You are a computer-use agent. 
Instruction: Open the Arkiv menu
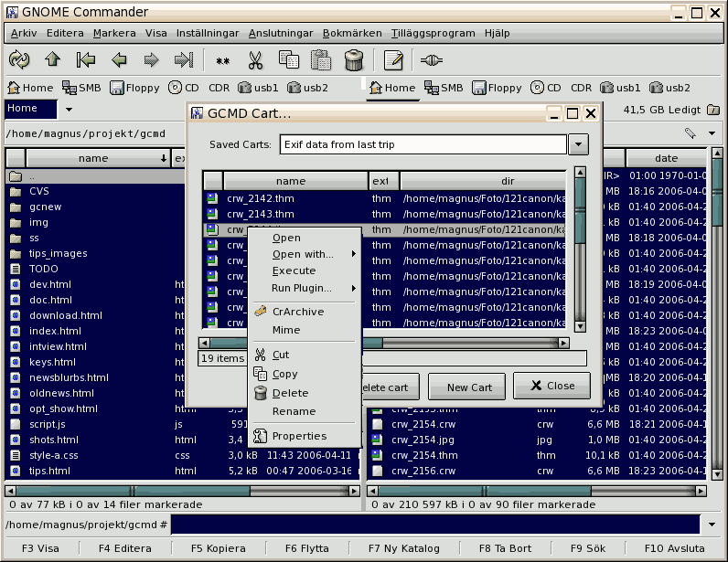24,34
